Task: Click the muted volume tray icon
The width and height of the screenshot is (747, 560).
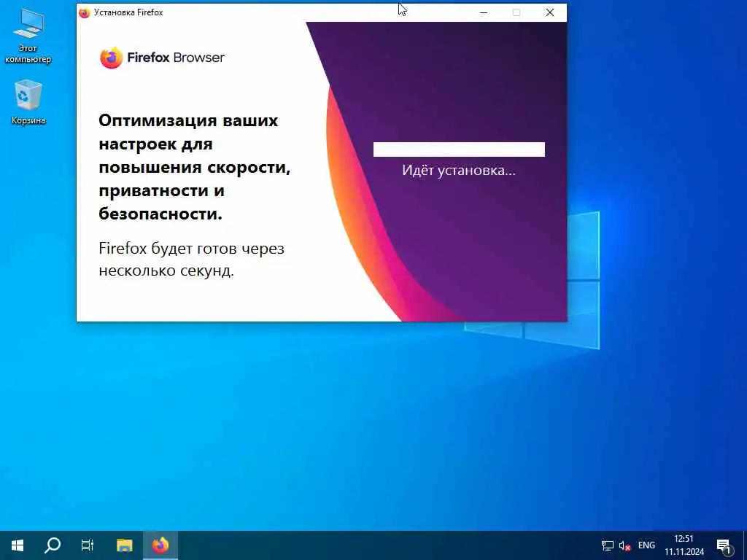Action: (624, 545)
